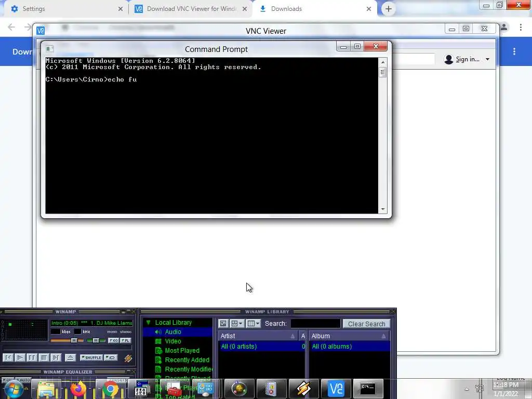
Task: Open Firefox from the taskbar
Action: pos(78,389)
